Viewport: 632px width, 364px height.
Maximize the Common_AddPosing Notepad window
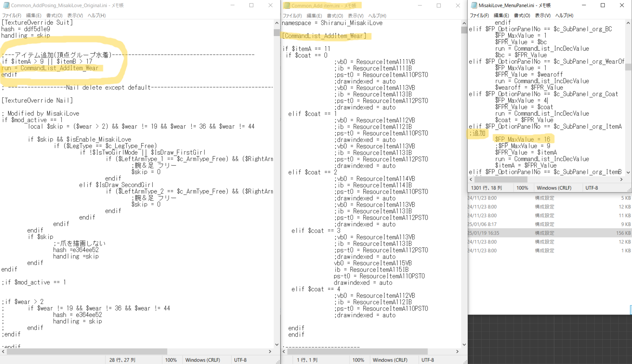point(251,5)
